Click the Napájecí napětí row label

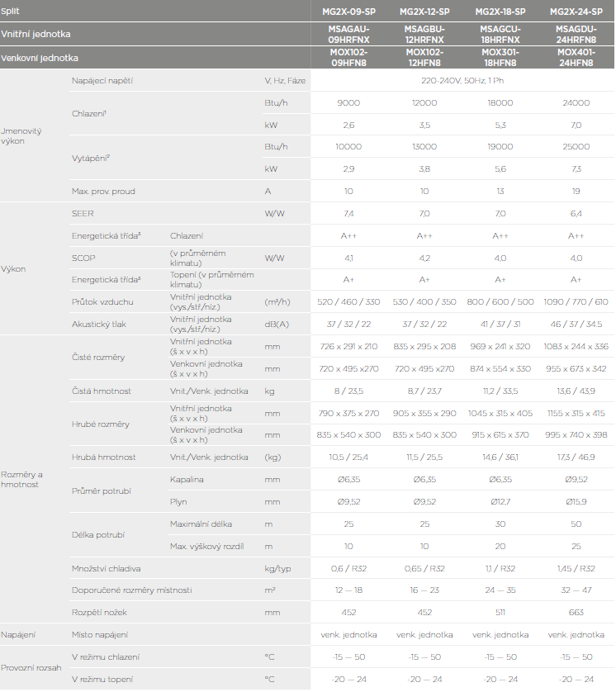click(102, 81)
